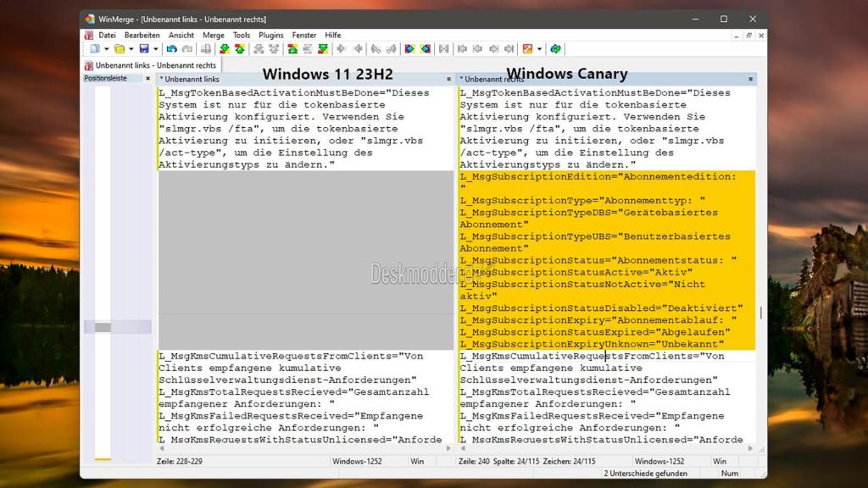Click the greyed Next Conflict icon

(x=259, y=48)
